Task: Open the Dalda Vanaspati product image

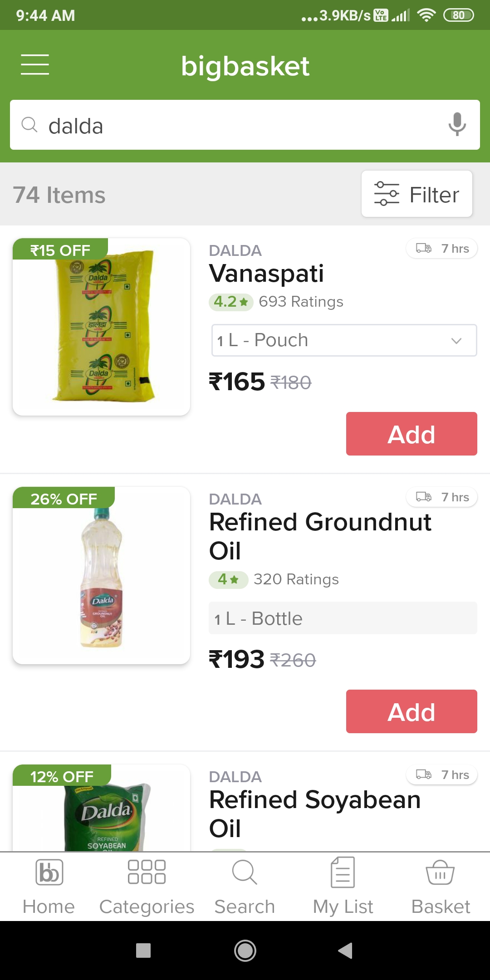Action: (101, 327)
